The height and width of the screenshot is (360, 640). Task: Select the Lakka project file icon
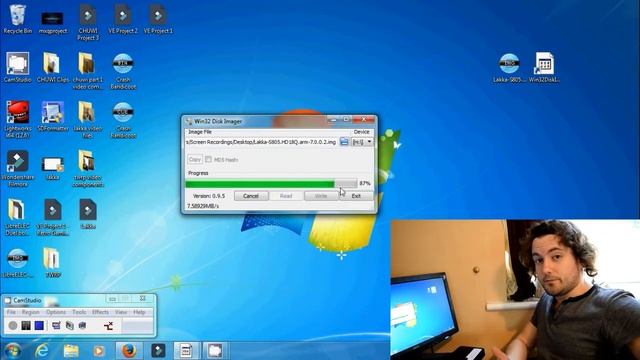(x=88, y=214)
